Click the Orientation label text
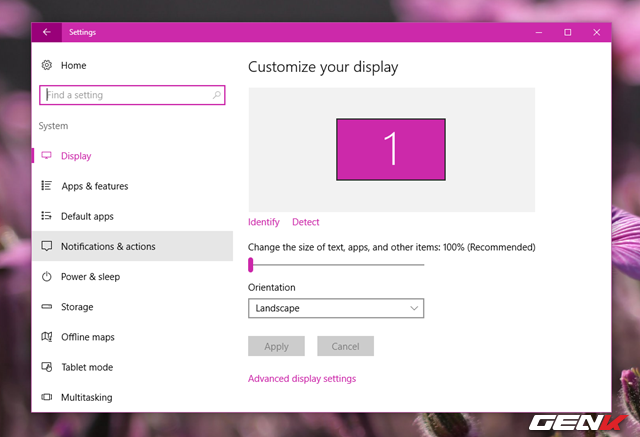This screenshot has width=640, height=437. [x=271, y=287]
